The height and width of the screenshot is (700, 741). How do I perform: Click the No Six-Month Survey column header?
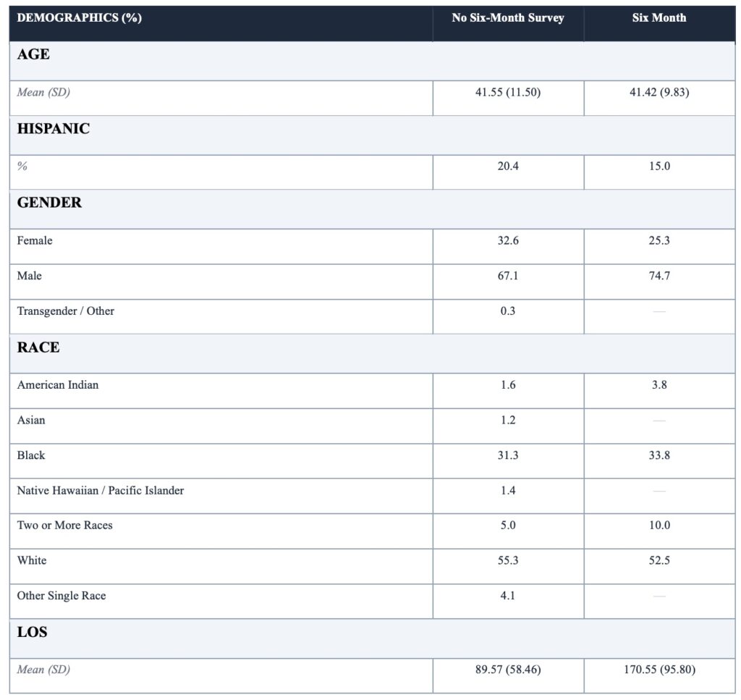508,18
